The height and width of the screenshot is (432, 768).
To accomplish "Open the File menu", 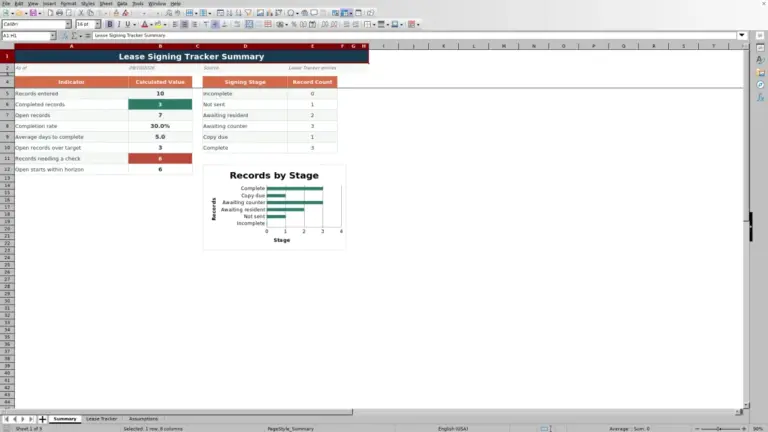I will tap(6, 3).
